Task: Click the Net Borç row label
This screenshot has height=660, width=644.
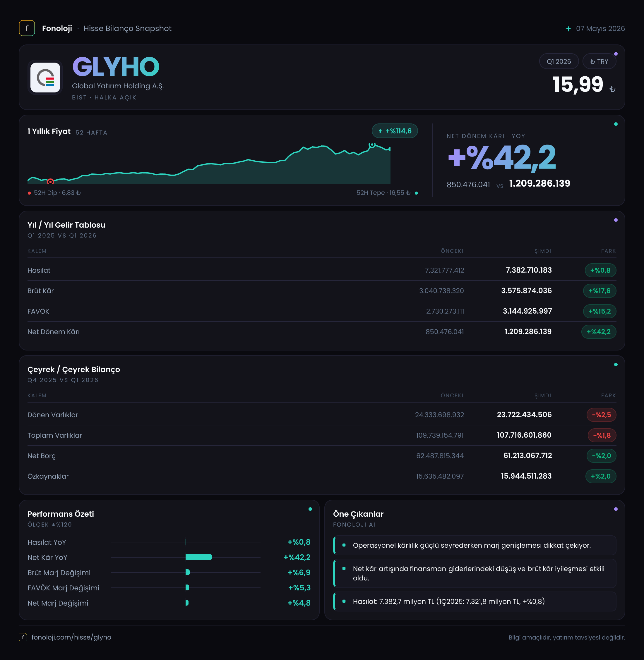Action: click(x=42, y=456)
